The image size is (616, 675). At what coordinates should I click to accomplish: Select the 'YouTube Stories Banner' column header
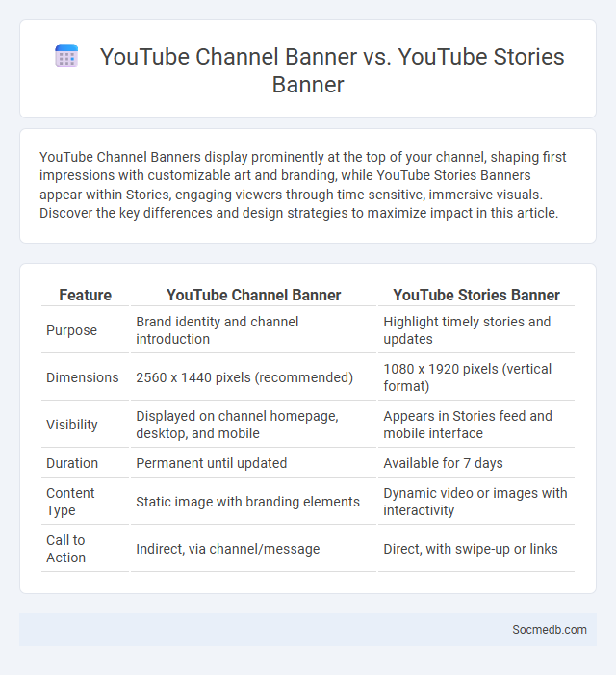click(x=476, y=295)
